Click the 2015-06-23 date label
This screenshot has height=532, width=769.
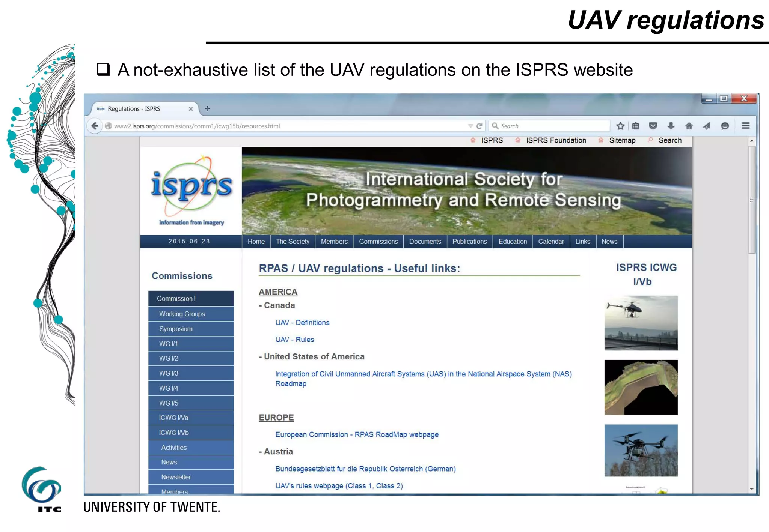189,241
